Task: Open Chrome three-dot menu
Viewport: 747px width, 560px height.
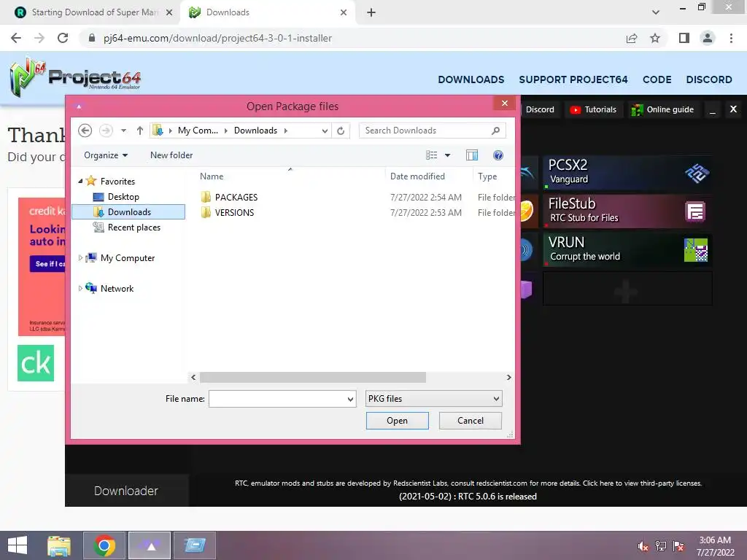Action: 731,38
